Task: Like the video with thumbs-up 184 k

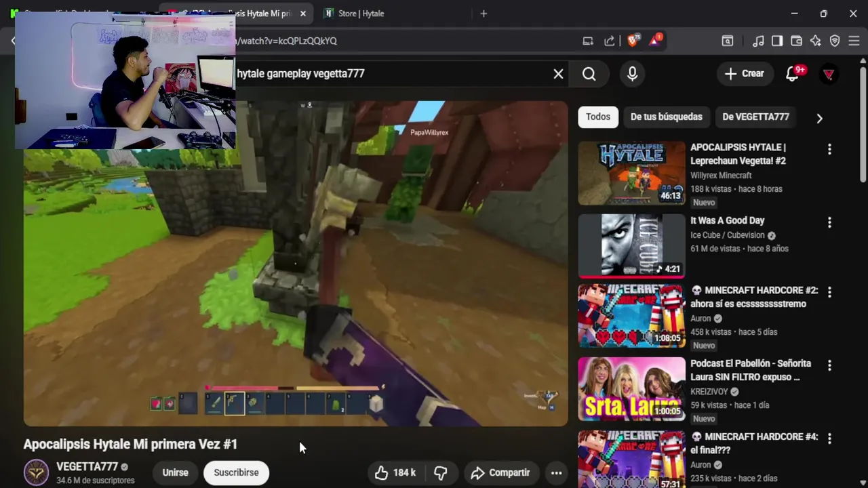Action: [x=395, y=472]
